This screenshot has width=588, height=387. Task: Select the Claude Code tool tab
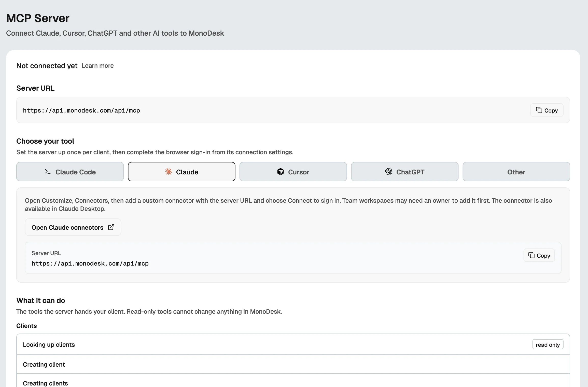(70, 172)
